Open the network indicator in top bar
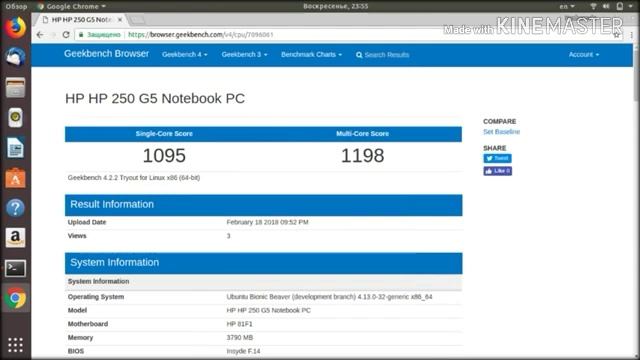The width and height of the screenshot is (640, 360). (x=593, y=6)
